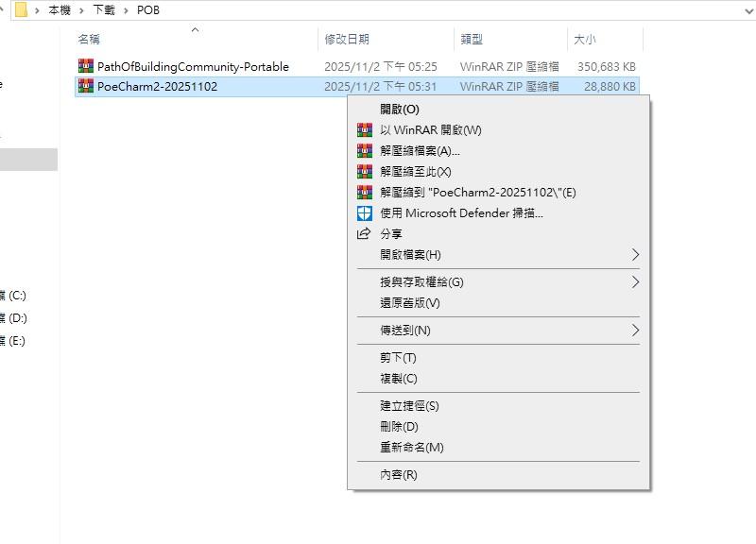Select the PoeCharm2-20251102 file name
The width and height of the screenshot is (756, 544).
(x=157, y=87)
